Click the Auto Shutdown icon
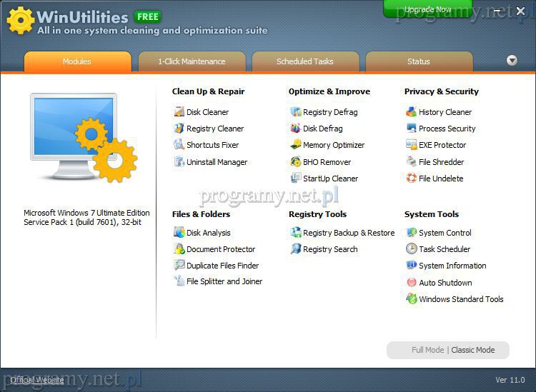 [x=411, y=283]
